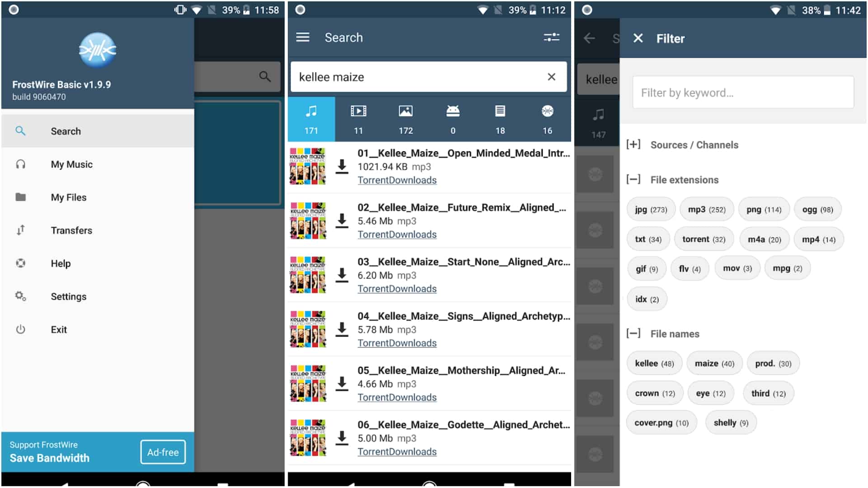The image size is (868, 488).
Task: Download 02 Kellee Maize Future Remix track
Action: 342,221
